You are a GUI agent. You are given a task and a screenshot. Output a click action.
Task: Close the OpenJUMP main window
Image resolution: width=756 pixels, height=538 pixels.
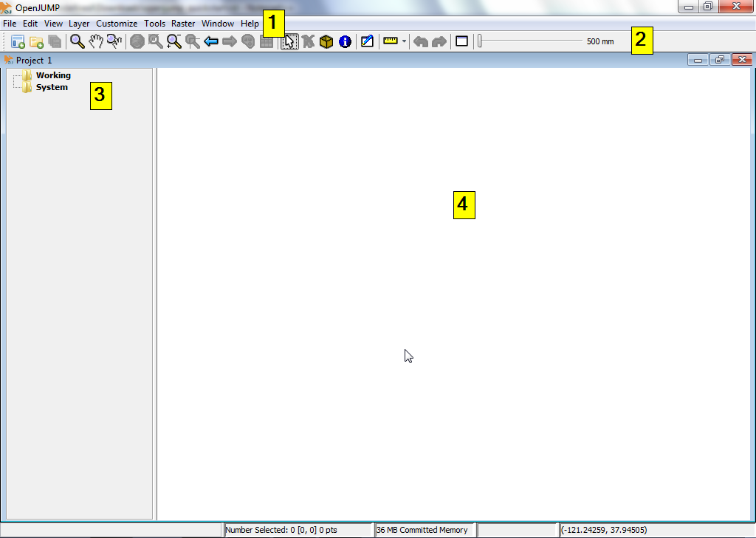point(736,7)
